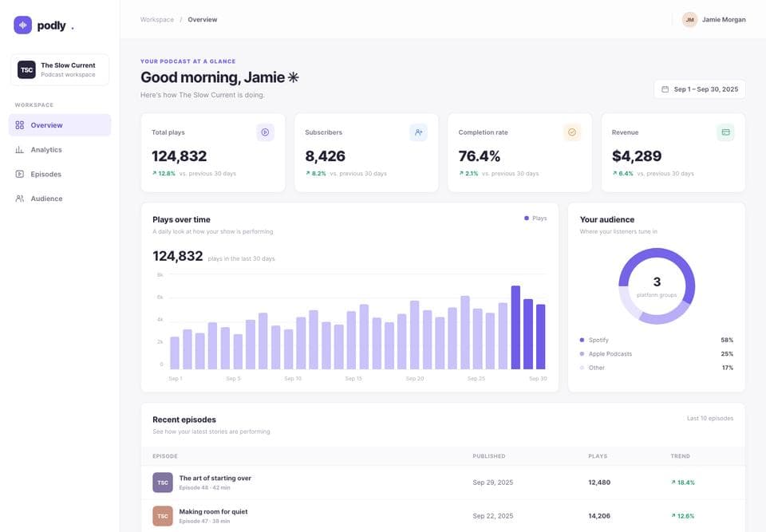This screenshot has width=766, height=532.
Task: Click the 12.6% trend value
Action: [682, 516]
